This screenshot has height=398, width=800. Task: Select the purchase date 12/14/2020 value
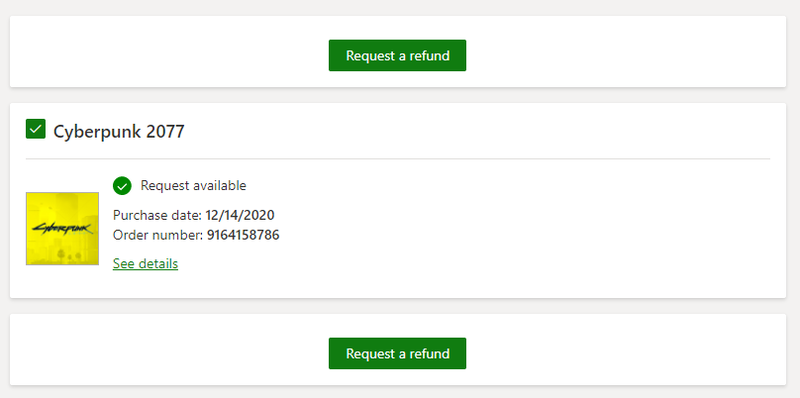coord(240,215)
